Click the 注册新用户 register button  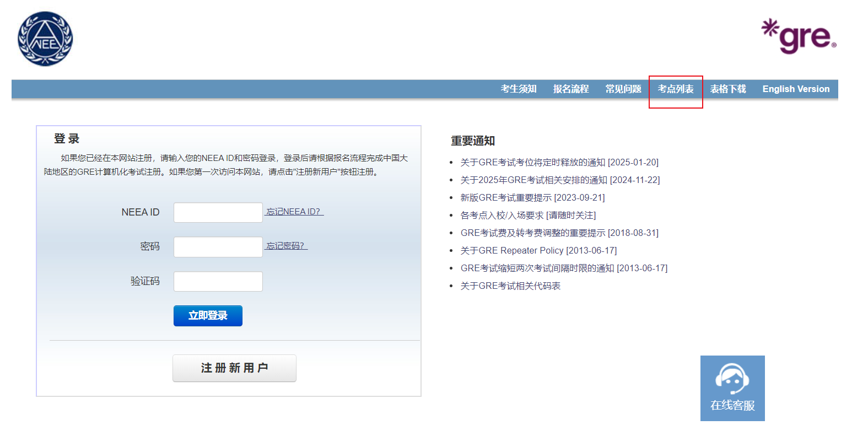coord(234,368)
